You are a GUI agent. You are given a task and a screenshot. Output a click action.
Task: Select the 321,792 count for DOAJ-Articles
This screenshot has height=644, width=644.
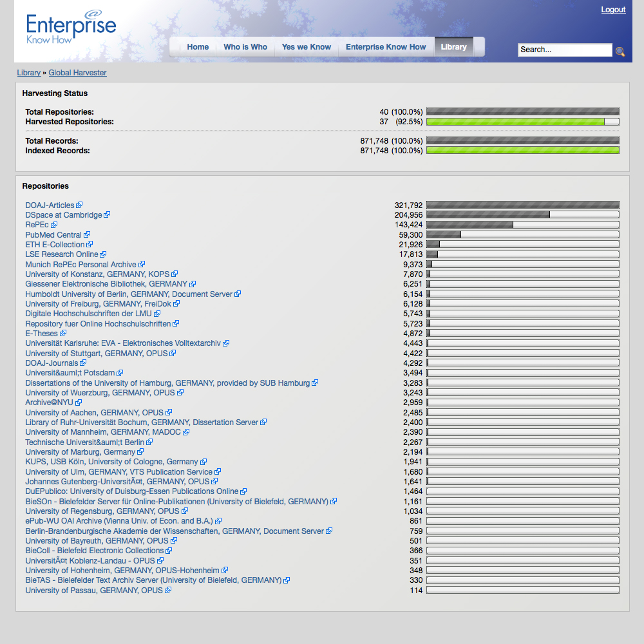409,205
